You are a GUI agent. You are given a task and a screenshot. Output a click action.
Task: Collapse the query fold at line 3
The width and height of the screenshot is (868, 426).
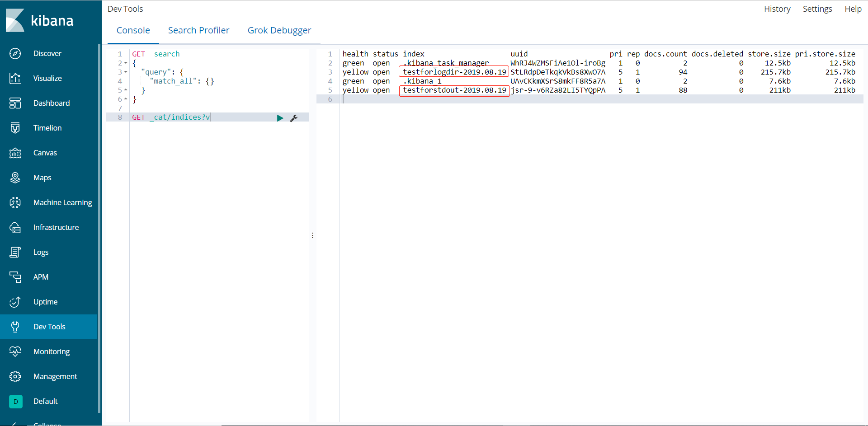pyautogui.click(x=126, y=72)
